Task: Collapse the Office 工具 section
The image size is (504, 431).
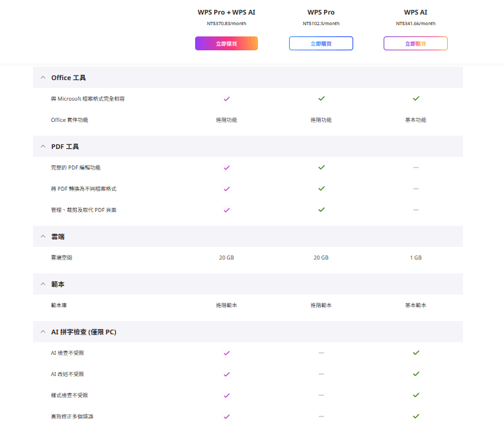Action: [x=43, y=77]
